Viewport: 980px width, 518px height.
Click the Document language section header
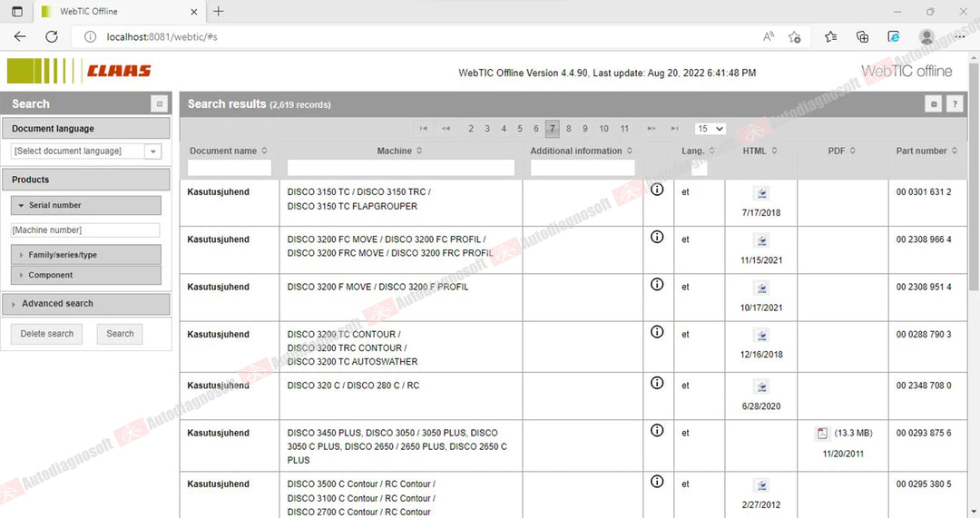85,129
